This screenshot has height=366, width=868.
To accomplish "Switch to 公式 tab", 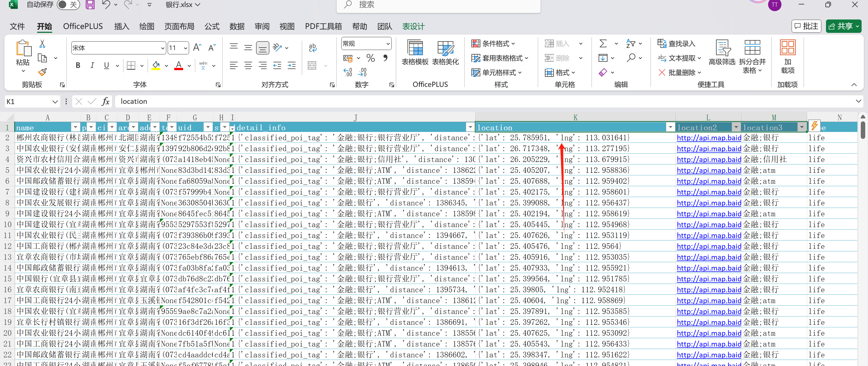I will pos(212,26).
